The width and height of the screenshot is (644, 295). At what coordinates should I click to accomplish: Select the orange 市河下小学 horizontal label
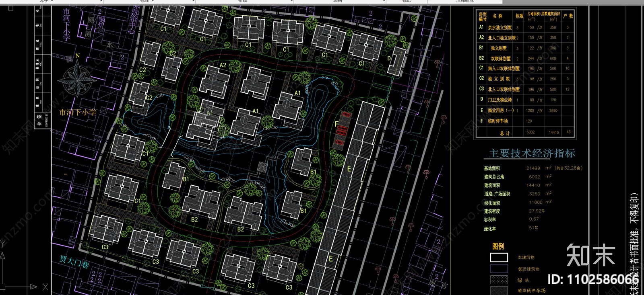tap(78, 112)
